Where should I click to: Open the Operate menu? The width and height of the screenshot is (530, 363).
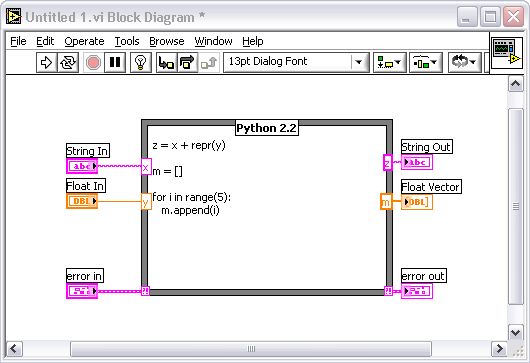(x=84, y=41)
